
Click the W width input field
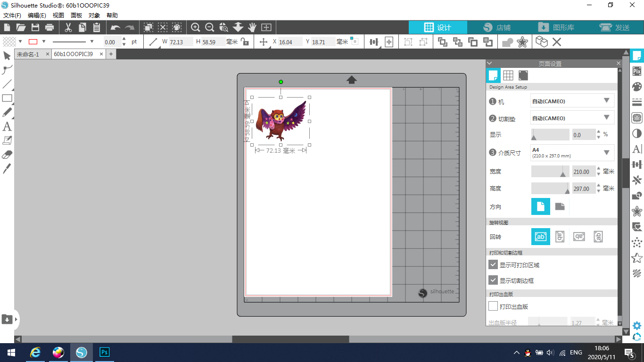(x=181, y=42)
